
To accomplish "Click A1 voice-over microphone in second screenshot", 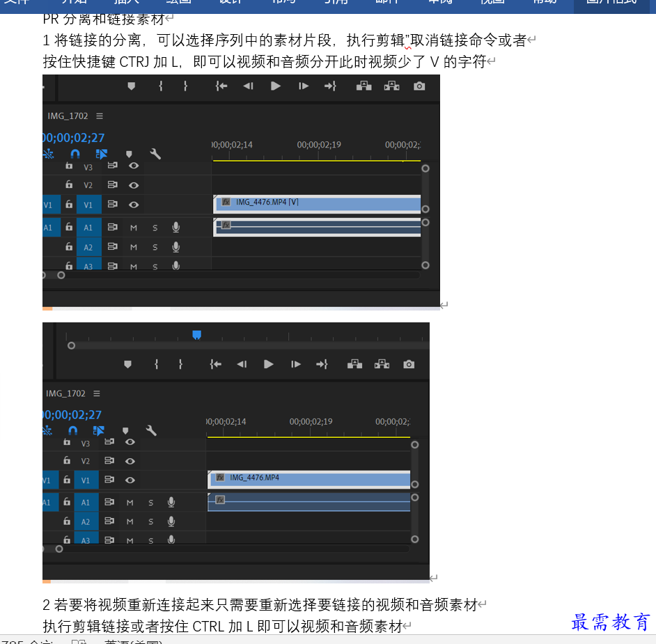I will click(171, 502).
